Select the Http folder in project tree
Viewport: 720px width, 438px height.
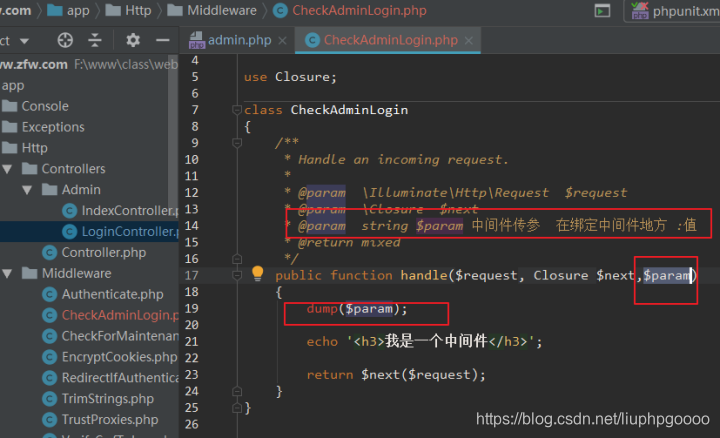click(x=25, y=148)
